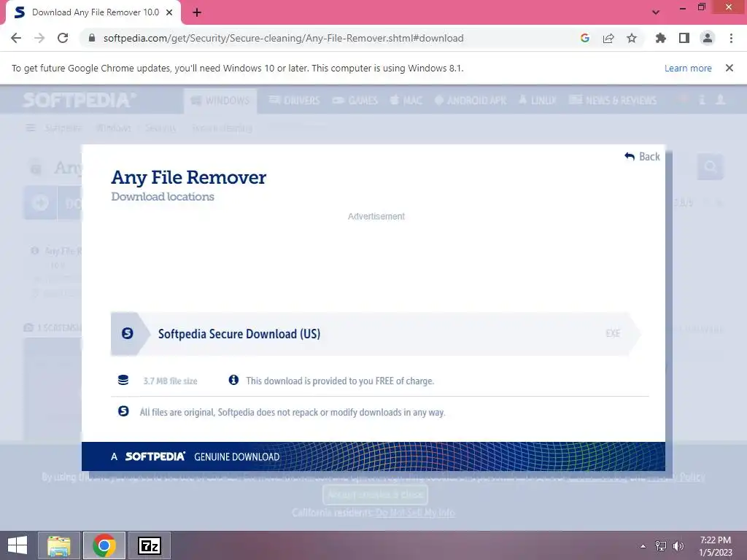Click the volume speaker tray icon
The image size is (747, 560).
[678, 546]
